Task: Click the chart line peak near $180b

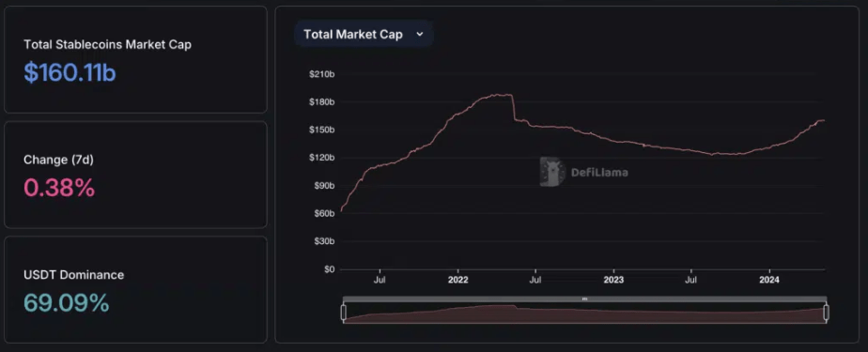Action: (x=501, y=95)
